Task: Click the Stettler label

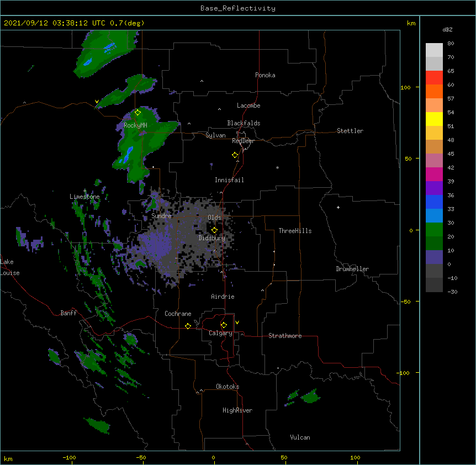Action: [350, 131]
